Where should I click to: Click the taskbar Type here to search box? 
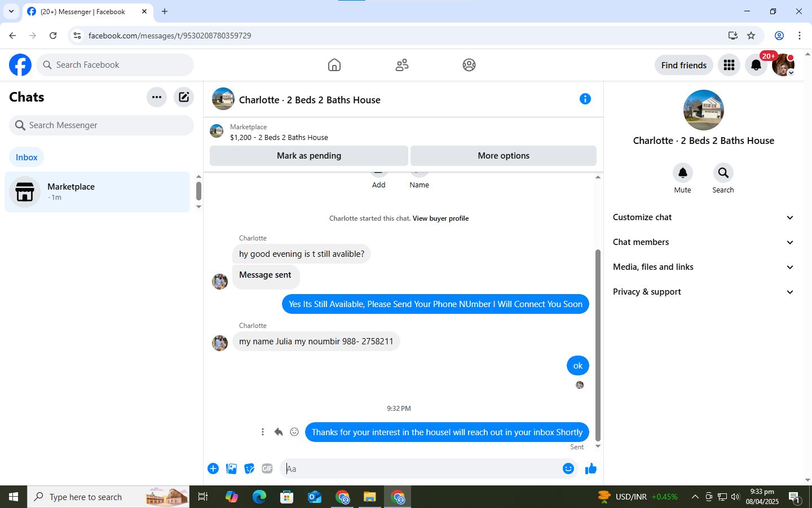108,497
